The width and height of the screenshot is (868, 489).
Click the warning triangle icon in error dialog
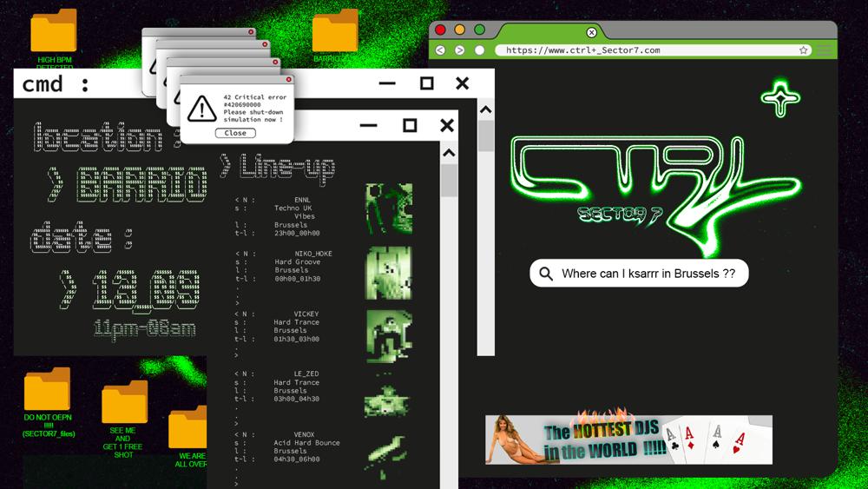click(x=202, y=109)
